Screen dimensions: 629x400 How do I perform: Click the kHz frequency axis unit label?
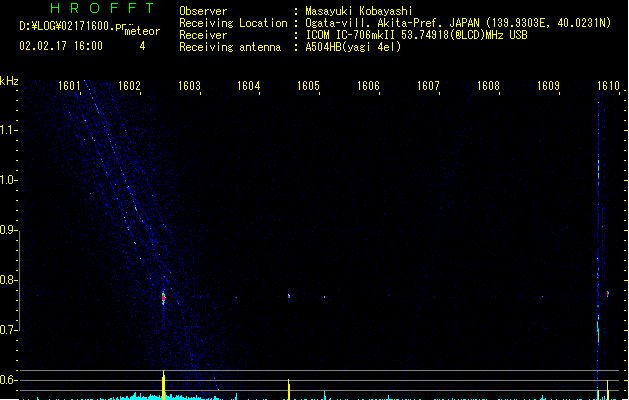(9, 81)
